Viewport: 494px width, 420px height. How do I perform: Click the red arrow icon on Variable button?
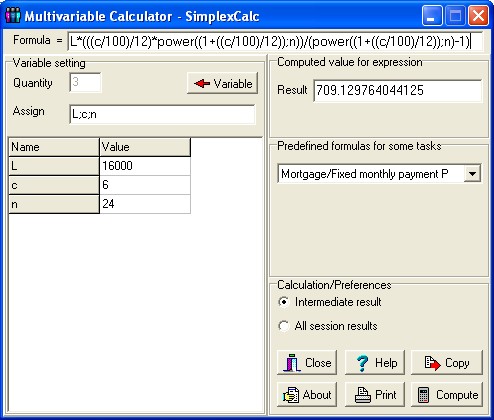coord(202,83)
